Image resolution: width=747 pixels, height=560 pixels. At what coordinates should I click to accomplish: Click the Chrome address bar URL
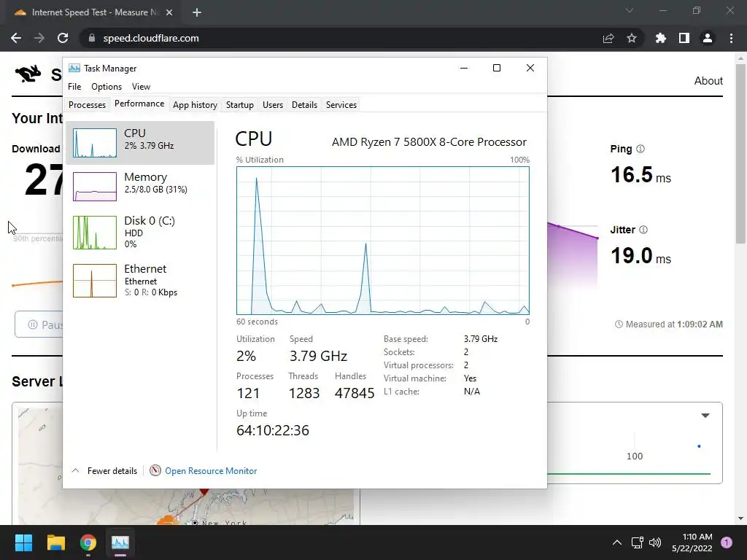coord(151,38)
